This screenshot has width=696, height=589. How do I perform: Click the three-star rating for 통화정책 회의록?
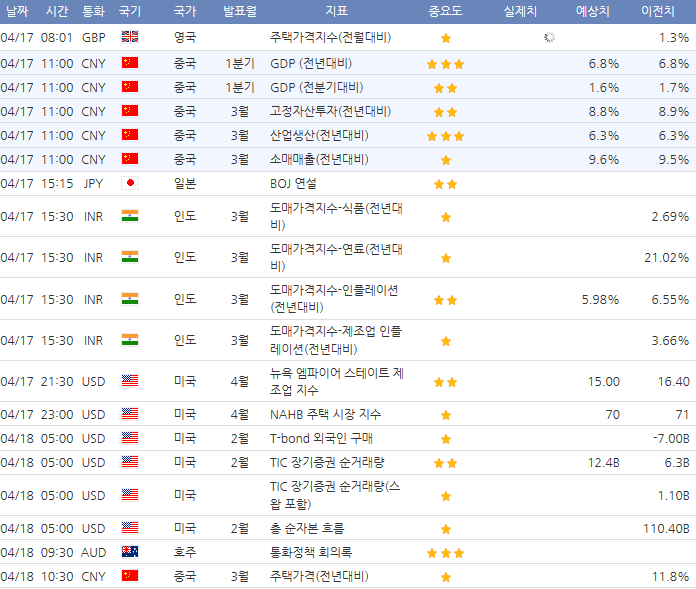coord(446,553)
